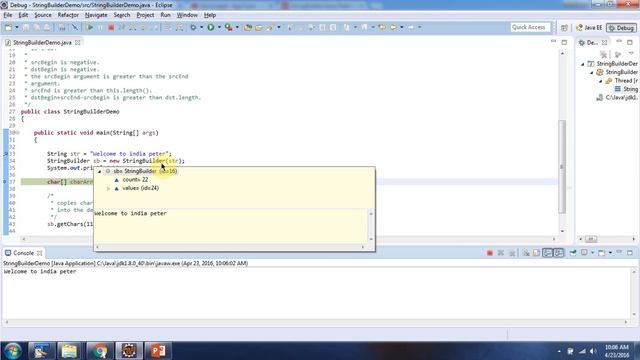Open the Project menu
640x360 pixels.
145,15
